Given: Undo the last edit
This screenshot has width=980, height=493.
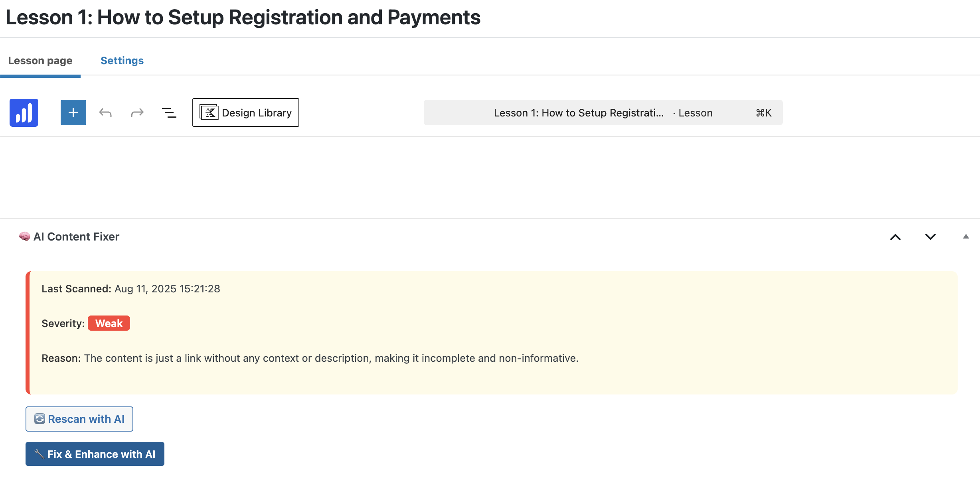Looking at the screenshot, I should tap(105, 113).
